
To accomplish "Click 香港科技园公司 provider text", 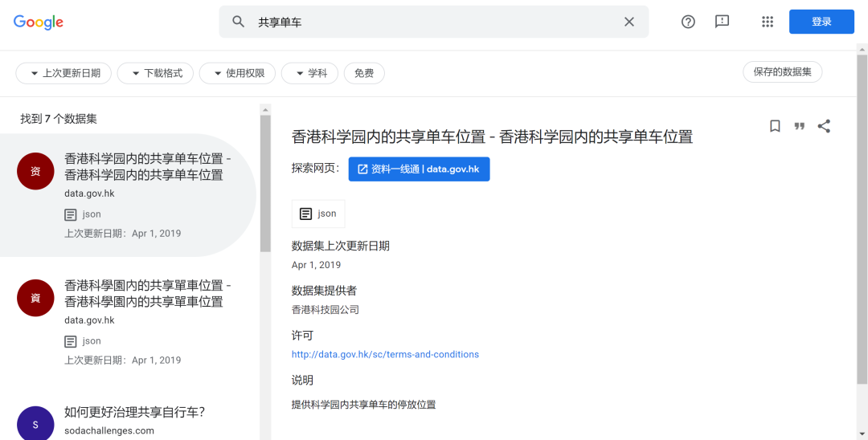I will [x=325, y=310].
